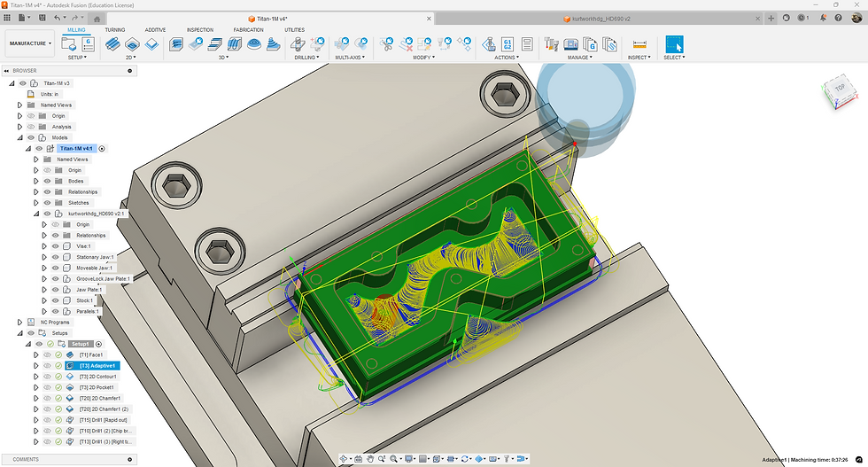Image resolution: width=868 pixels, height=467 pixels.
Task: Open the data panel grid icon
Action: tap(7, 18)
